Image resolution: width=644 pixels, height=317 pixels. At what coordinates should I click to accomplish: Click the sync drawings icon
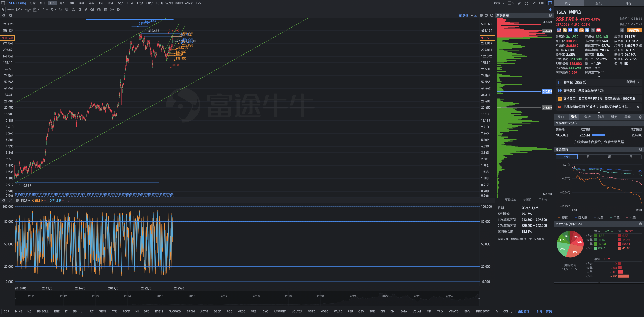click(x=112, y=10)
